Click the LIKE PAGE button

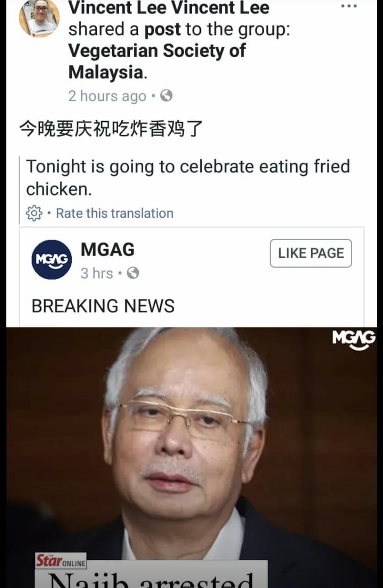(x=311, y=253)
